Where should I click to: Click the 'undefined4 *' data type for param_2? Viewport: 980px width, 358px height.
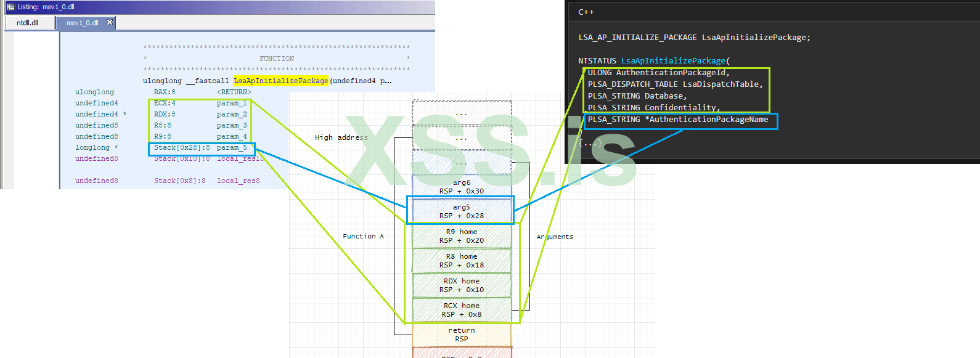[x=101, y=114]
